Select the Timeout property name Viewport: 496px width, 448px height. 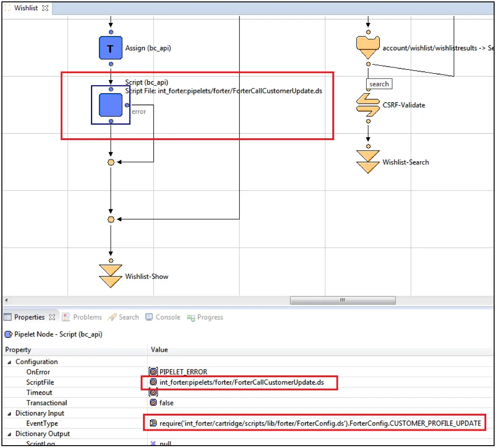[39, 392]
